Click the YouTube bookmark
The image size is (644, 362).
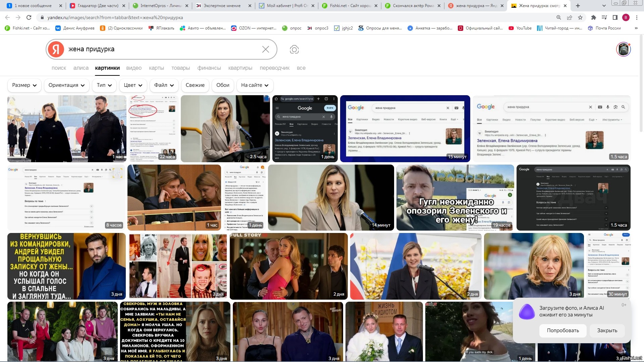point(520,28)
